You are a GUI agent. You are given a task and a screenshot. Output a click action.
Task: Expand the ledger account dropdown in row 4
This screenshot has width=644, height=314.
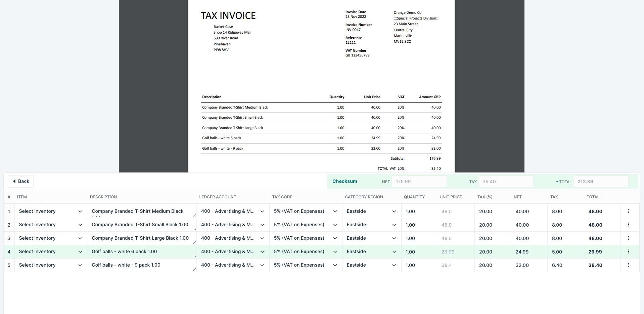233,251
